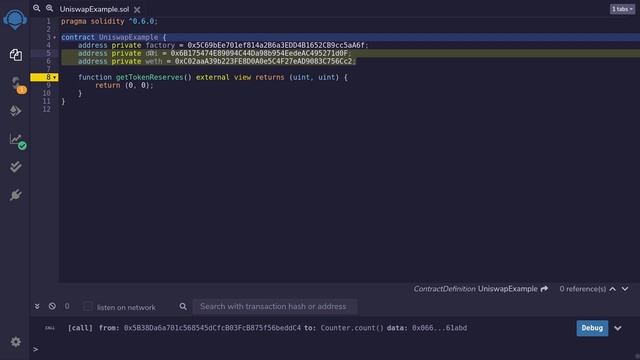The height and width of the screenshot is (360, 640).
Task: Click the terminal search magnifier icon
Action: point(183,306)
